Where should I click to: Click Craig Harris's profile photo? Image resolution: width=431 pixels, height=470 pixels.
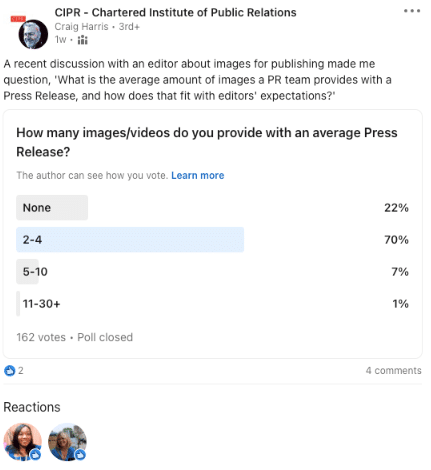tap(33, 34)
